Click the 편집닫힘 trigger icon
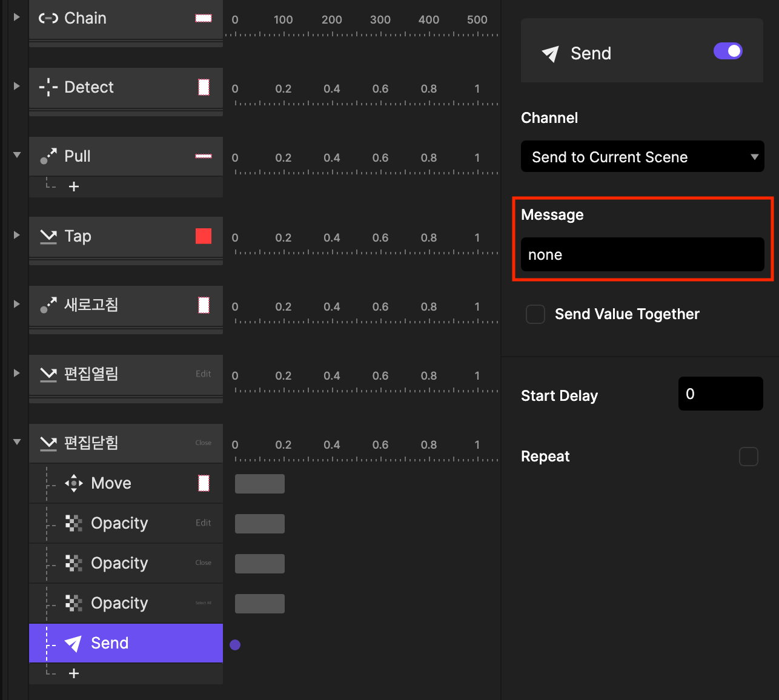The image size is (779, 700). pos(48,443)
